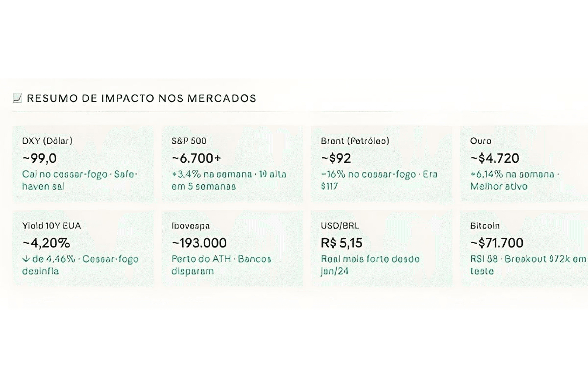Screen dimensions: 588x392
Task: Click down arrow before 'de 4,46%'
Action: tap(26, 259)
